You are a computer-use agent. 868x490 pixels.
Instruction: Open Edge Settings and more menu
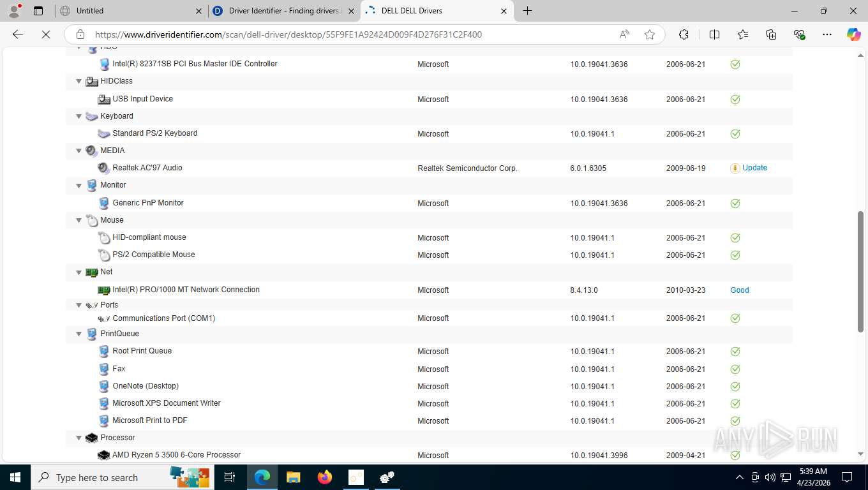coord(827,34)
